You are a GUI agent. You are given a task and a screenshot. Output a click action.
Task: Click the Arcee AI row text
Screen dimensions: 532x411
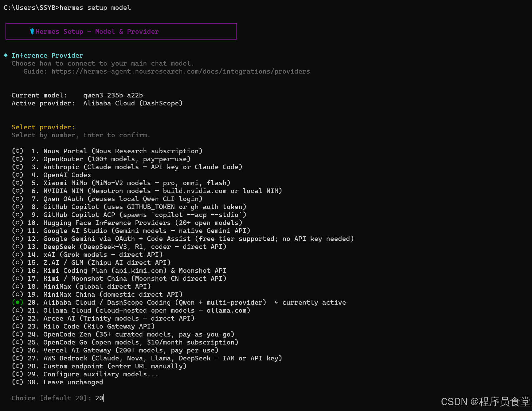[x=119, y=318]
